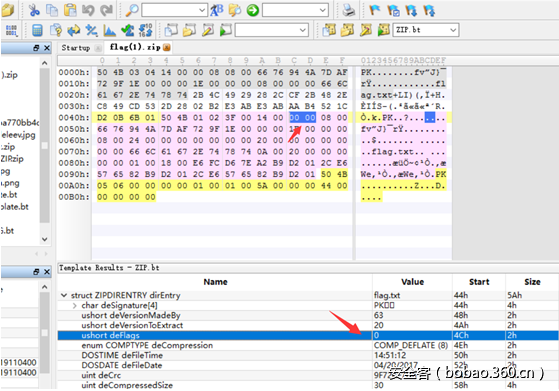Run the template with the green-arrow template icon

(x=384, y=30)
